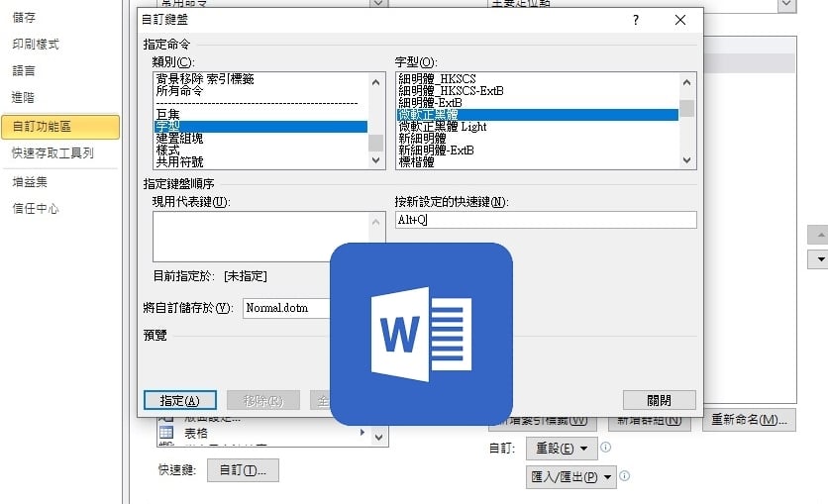828x504 pixels.
Task: Click the font list scroll-down arrow
Action: [687, 159]
